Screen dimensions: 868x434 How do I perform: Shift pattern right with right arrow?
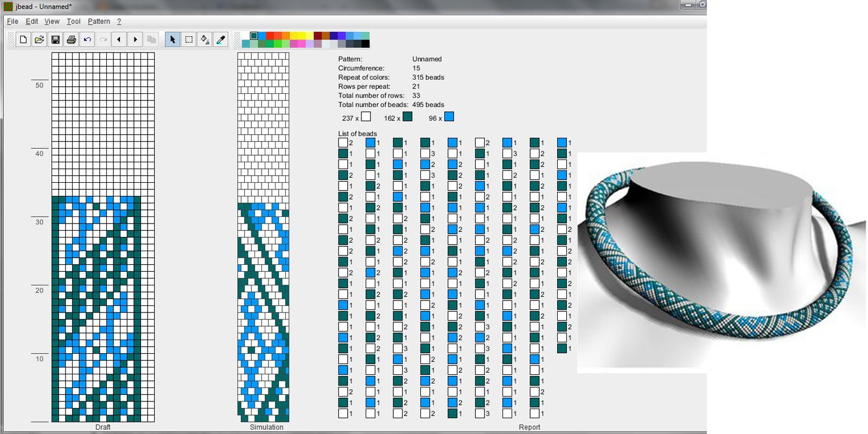coord(136,40)
